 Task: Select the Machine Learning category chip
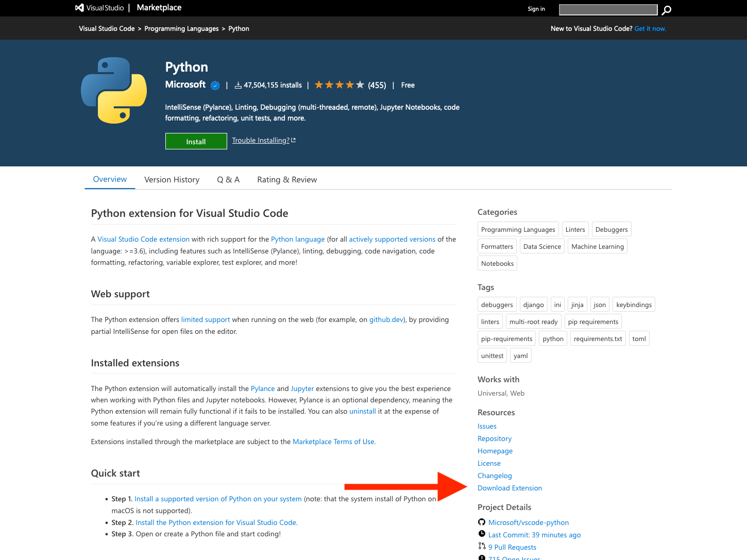click(598, 246)
